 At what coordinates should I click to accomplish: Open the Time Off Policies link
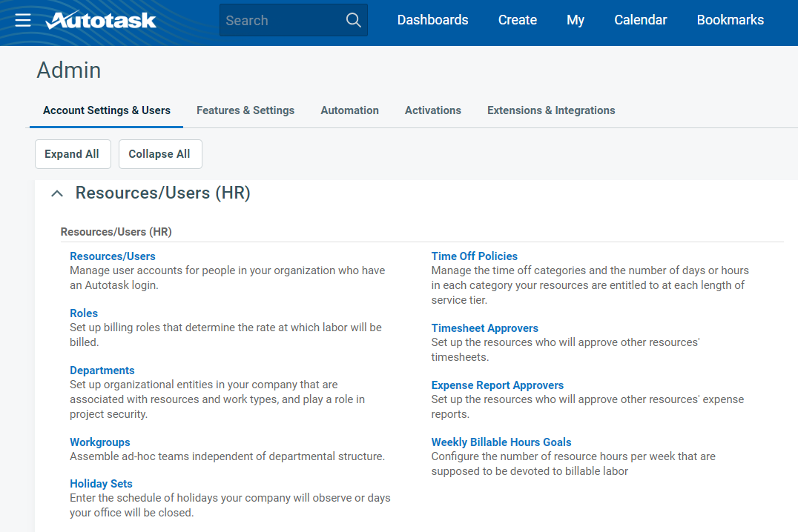coord(474,256)
